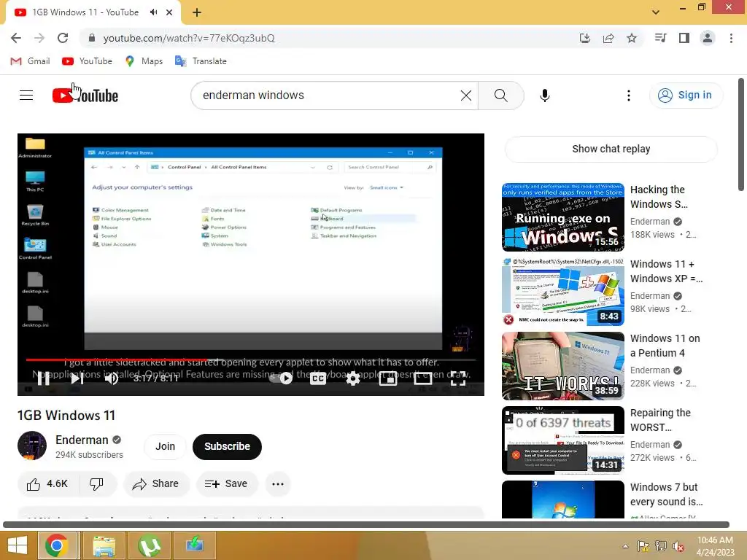The width and height of the screenshot is (747, 560).
Task: Open Windows Start button
Action: click(18, 545)
